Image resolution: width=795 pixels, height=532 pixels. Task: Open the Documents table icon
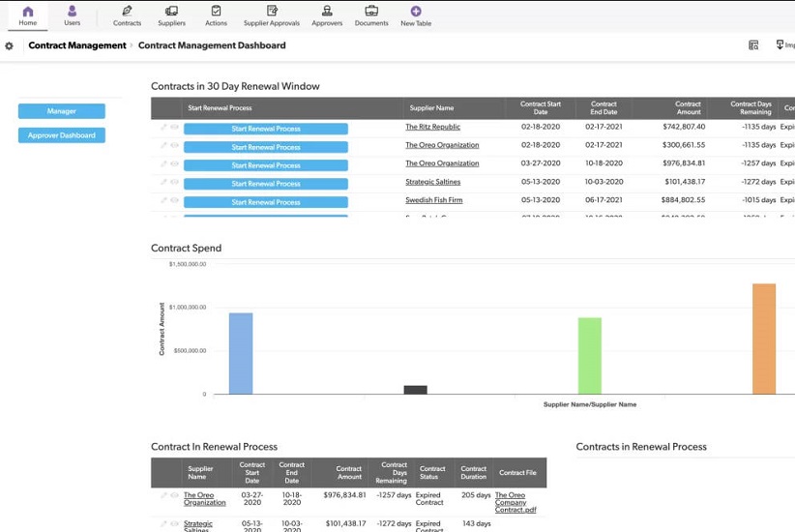coord(371,12)
